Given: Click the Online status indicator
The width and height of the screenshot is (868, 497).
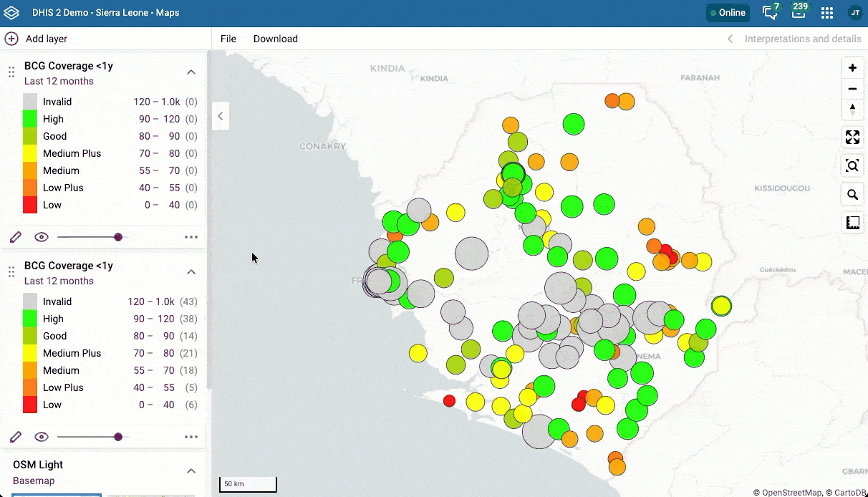Looking at the screenshot, I should tap(728, 13).
